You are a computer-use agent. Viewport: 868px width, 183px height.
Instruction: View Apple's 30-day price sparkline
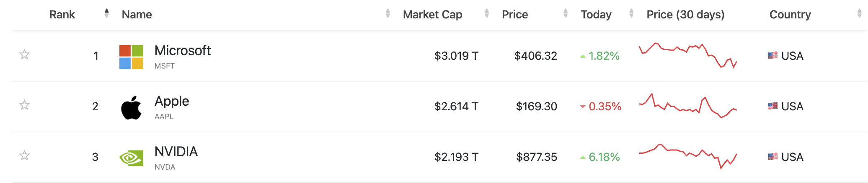click(687, 106)
